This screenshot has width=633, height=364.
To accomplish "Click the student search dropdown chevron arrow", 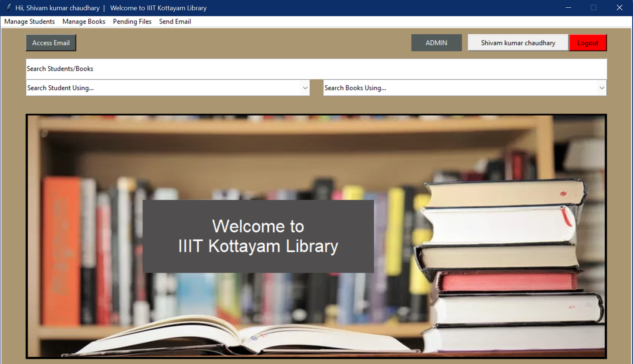I will coord(304,88).
